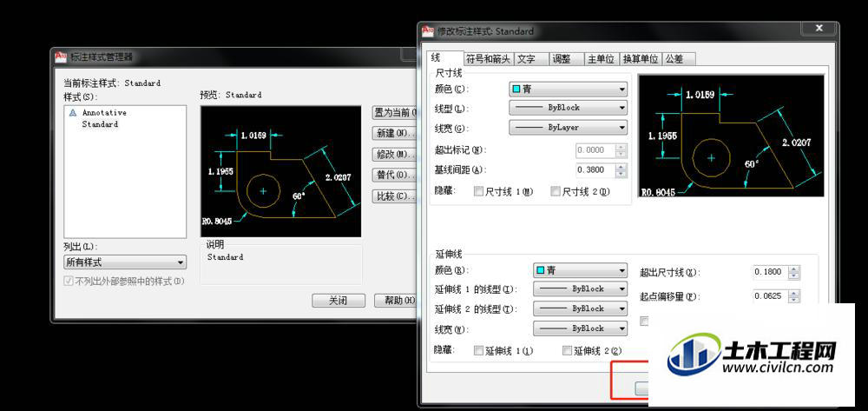Click the cyan swatch in 尺寸线 颜色
This screenshot has height=411, width=868.
point(516,89)
